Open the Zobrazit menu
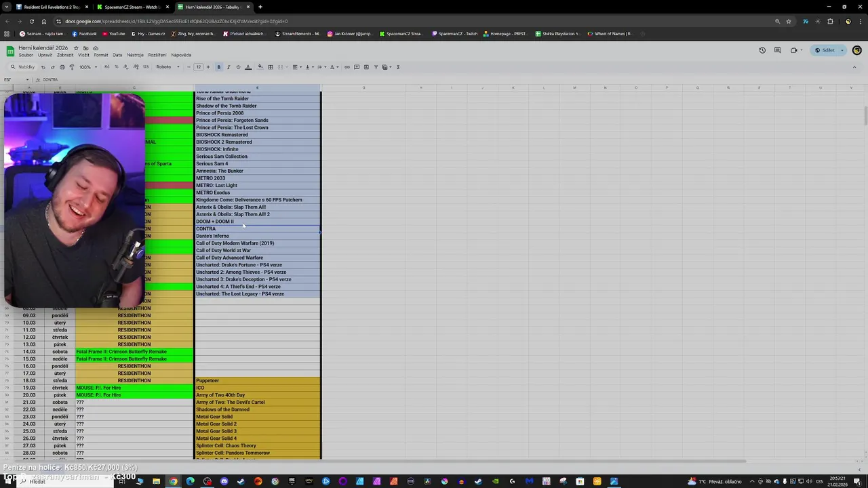Viewport: 868px width, 488px height. [x=65, y=55]
